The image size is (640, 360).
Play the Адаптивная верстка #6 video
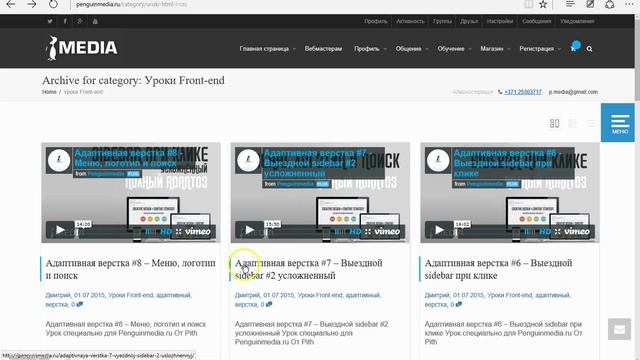click(x=439, y=230)
